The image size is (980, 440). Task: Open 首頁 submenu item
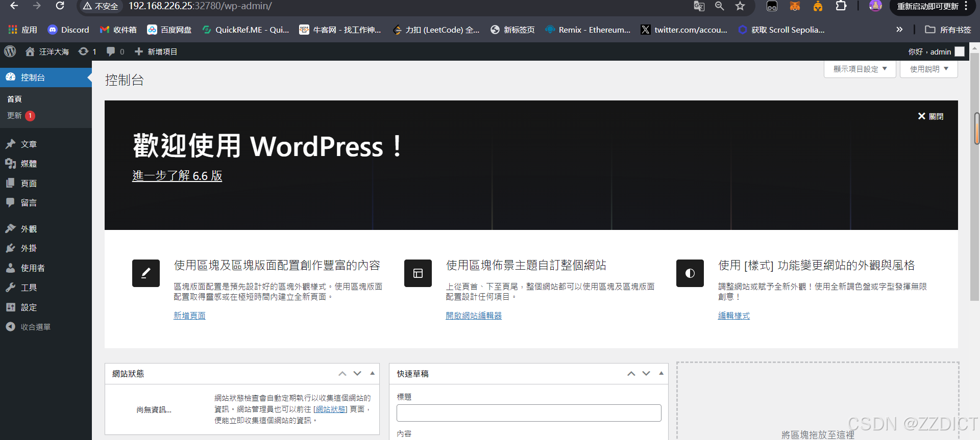14,99
